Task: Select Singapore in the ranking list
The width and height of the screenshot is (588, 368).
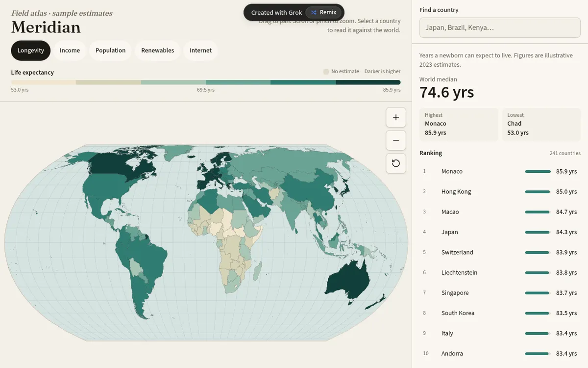Action: coord(500,293)
